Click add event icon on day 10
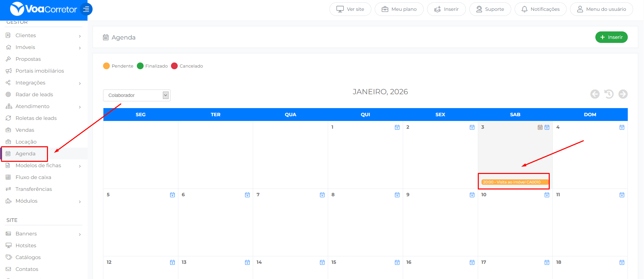 coord(547,195)
